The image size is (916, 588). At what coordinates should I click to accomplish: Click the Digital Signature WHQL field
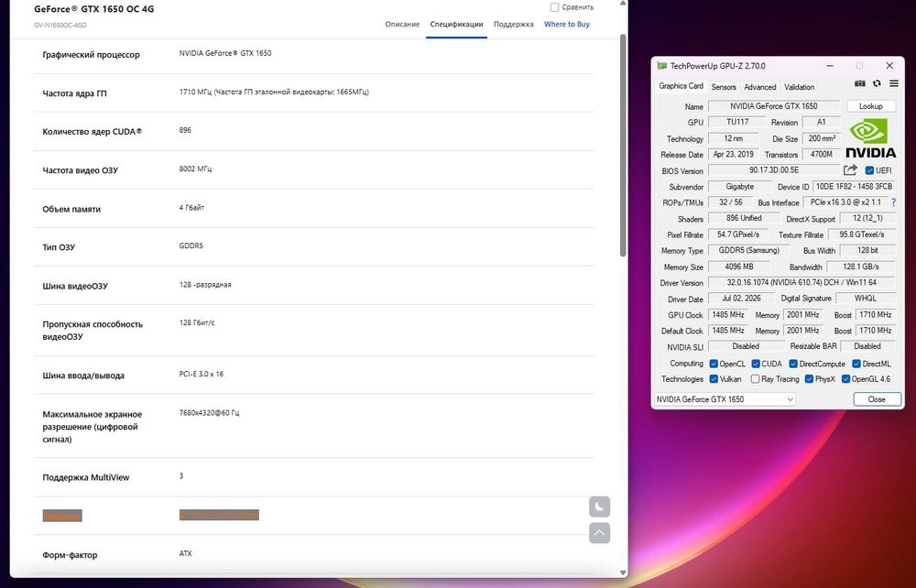coord(866,299)
